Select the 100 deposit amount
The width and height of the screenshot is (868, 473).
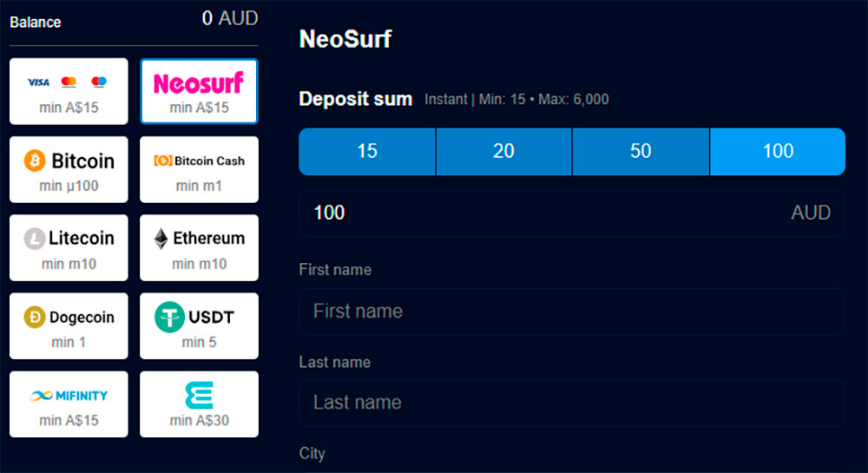778,151
